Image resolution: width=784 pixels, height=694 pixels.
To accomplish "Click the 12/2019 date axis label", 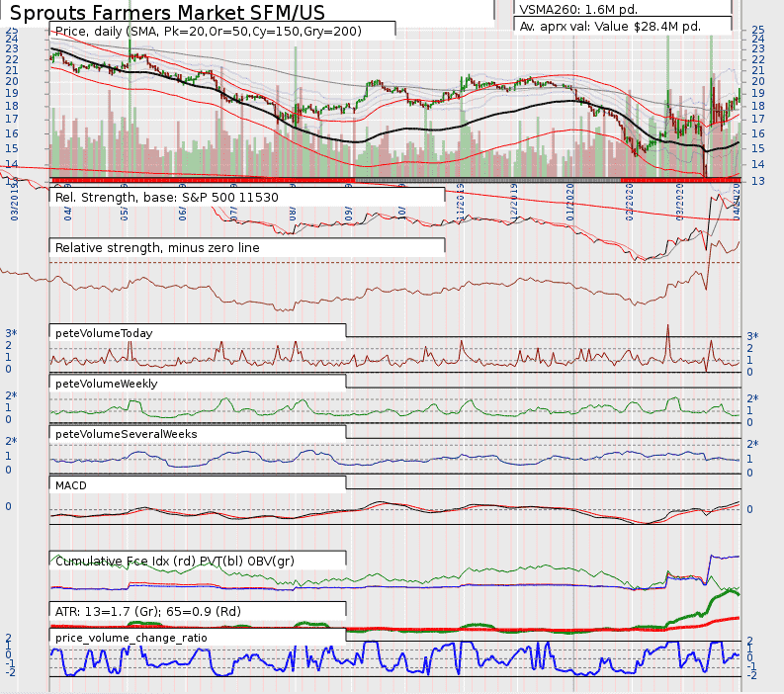I will pyautogui.click(x=513, y=202).
